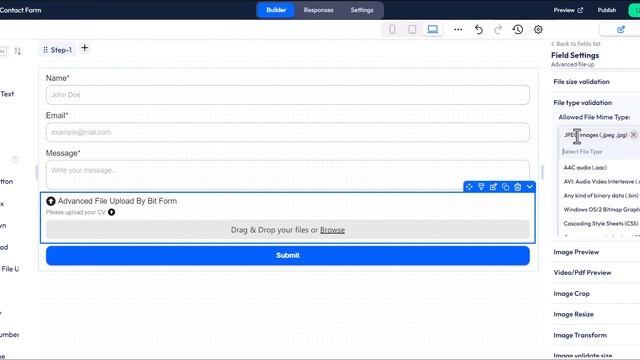This screenshot has width=640, height=360.
Task: Click the move handle on file upload field
Action: tap(469, 187)
